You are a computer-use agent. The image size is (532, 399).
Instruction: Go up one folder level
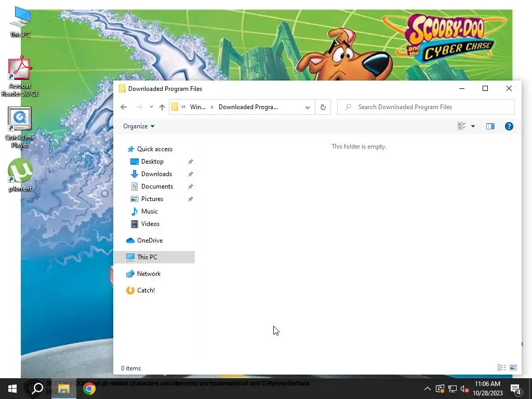point(162,107)
